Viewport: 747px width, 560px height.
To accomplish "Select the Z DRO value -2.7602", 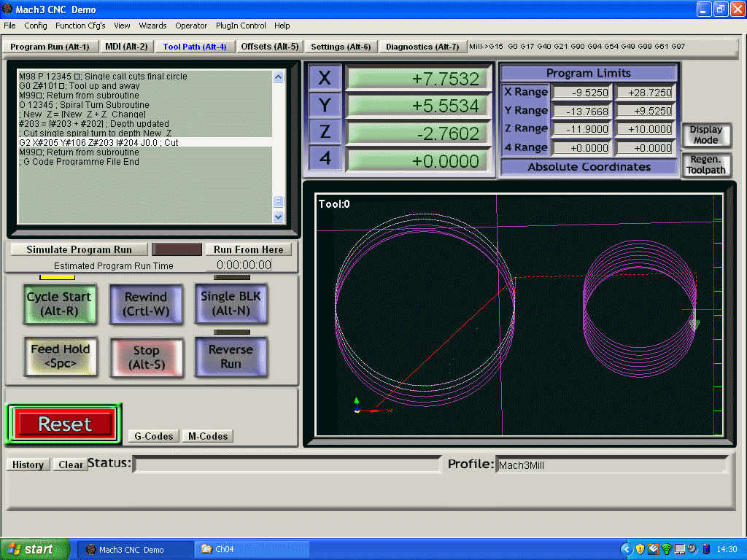I will tap(418, 133).
